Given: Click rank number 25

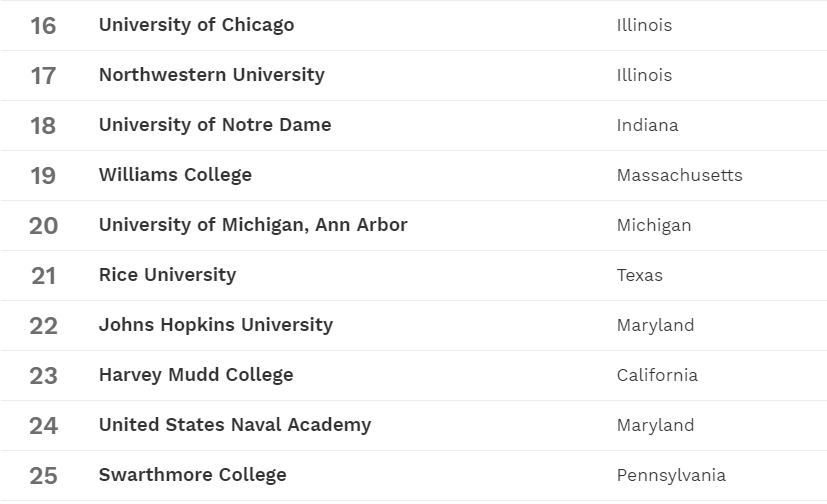Looking at the screenshot, I should coord(43,476).
